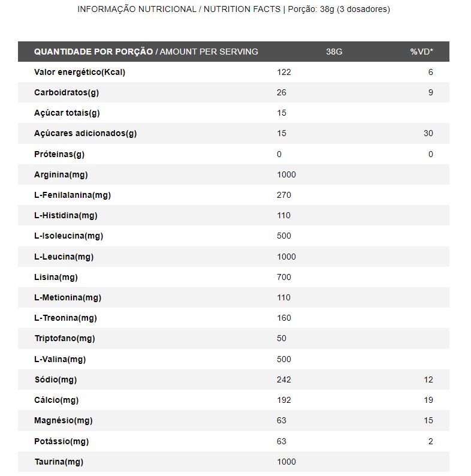Click the %VD* column header
The width and height of the screenshot is (471, 476).
(x=421, y=52)
